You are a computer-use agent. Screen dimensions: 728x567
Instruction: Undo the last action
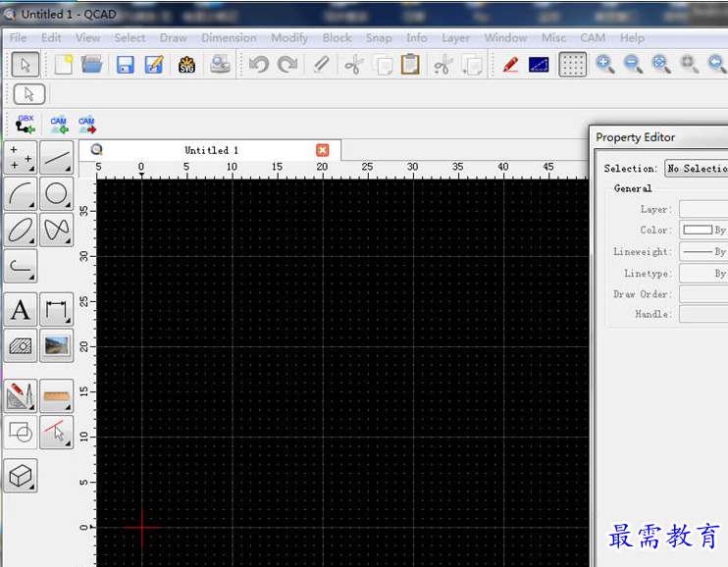pyautogui.click(x=259, y=64)
